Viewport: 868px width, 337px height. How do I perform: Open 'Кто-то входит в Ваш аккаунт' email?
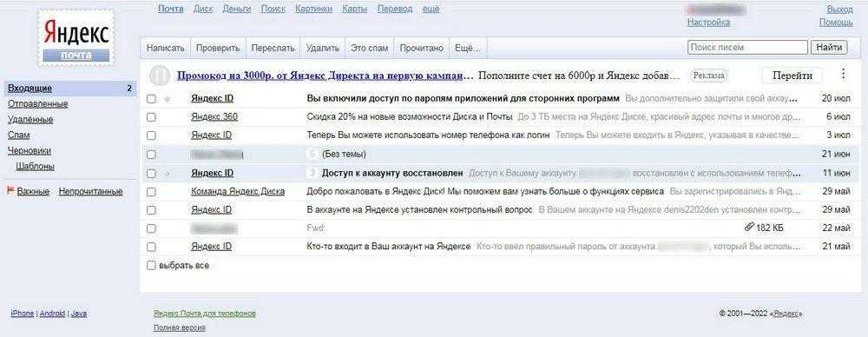(389, 246)
